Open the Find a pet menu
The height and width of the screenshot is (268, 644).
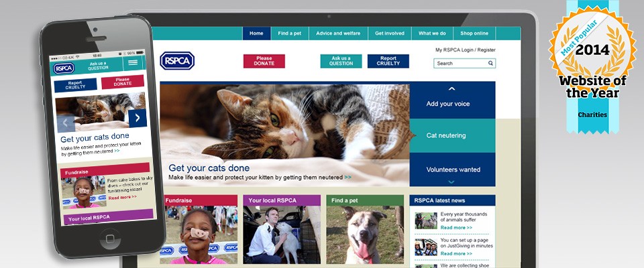pos(290,33)
